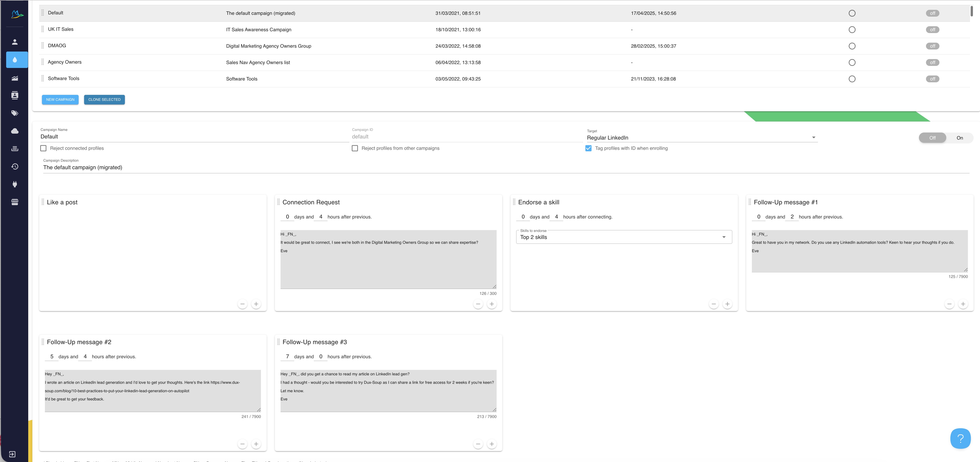Click the plug connector sidebar icon
980x462 pixels.
click(15, 184)
